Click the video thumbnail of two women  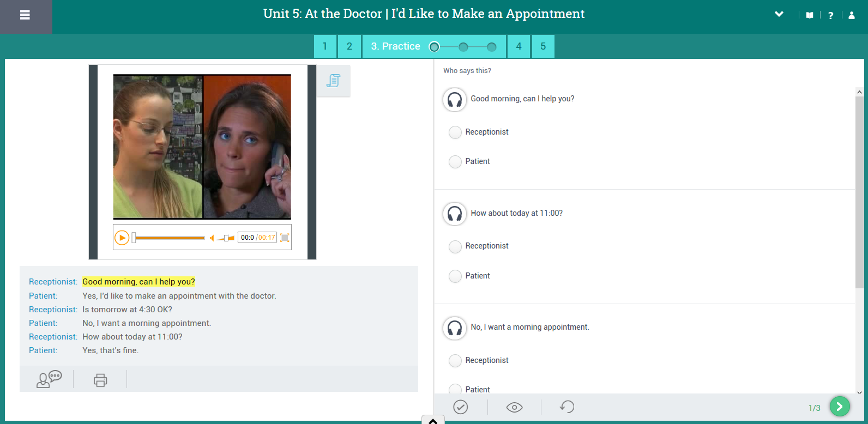[202, 147]
